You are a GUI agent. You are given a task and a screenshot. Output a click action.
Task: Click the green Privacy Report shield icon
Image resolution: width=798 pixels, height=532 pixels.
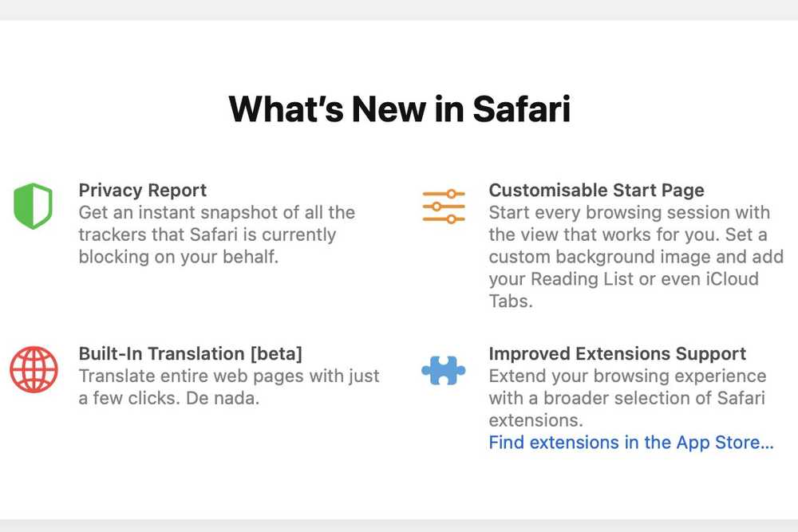pos(33,206)
